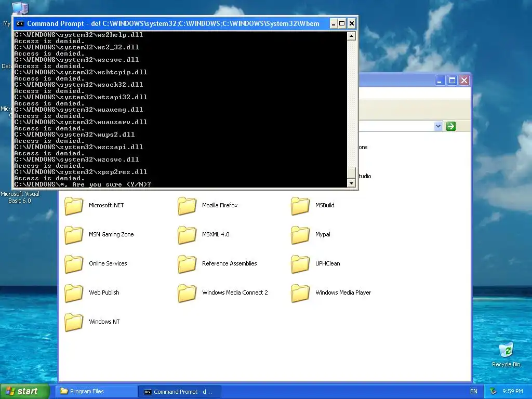532x399 pixels.
Task: Open the Windows Start button
Action: 24,392
